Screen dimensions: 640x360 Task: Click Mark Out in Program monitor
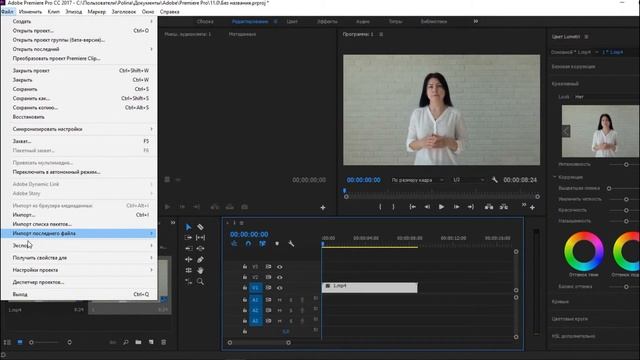click(393, 207)
